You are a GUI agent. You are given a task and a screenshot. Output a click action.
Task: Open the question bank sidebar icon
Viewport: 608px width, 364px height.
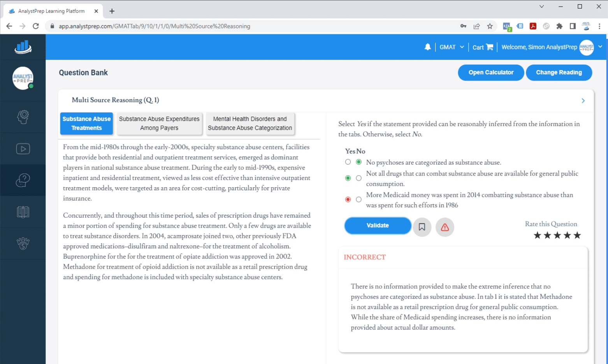click(x=23, y=180)
